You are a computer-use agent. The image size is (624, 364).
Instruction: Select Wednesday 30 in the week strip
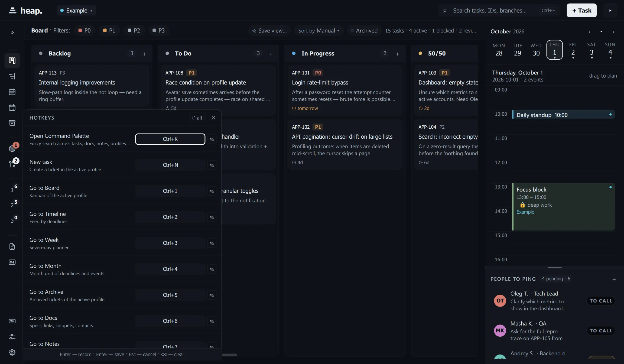536,50
